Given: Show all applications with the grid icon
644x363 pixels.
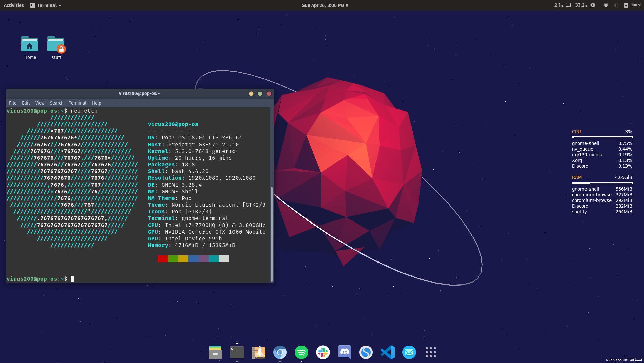Looking at the screenshot, I should [x=431, y=352].
